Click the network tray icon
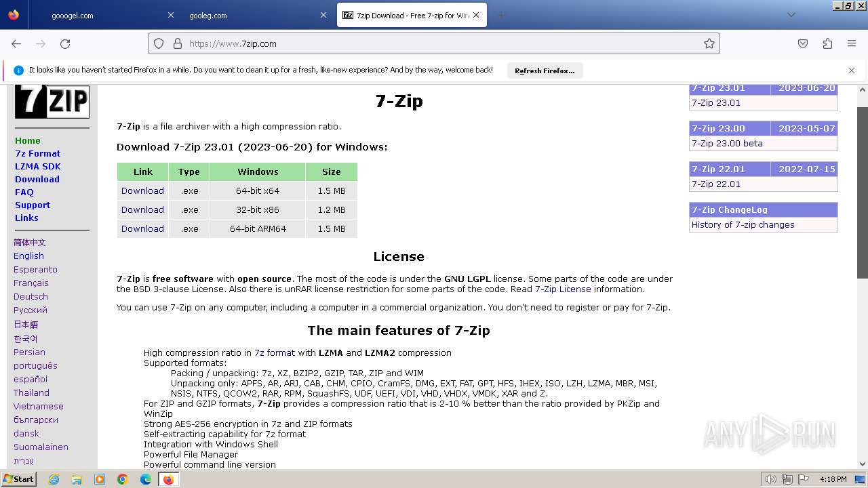 pyautogui.click(x=787, y=479)
